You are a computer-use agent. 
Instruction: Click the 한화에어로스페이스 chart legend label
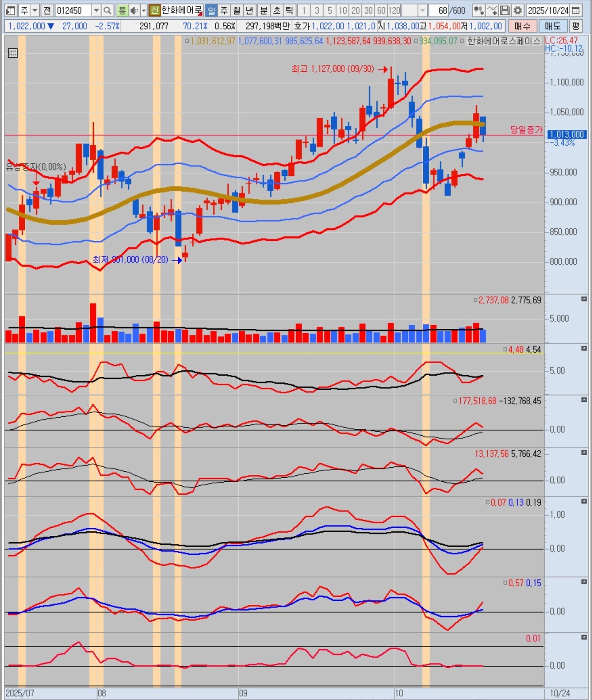pos(504,41)
